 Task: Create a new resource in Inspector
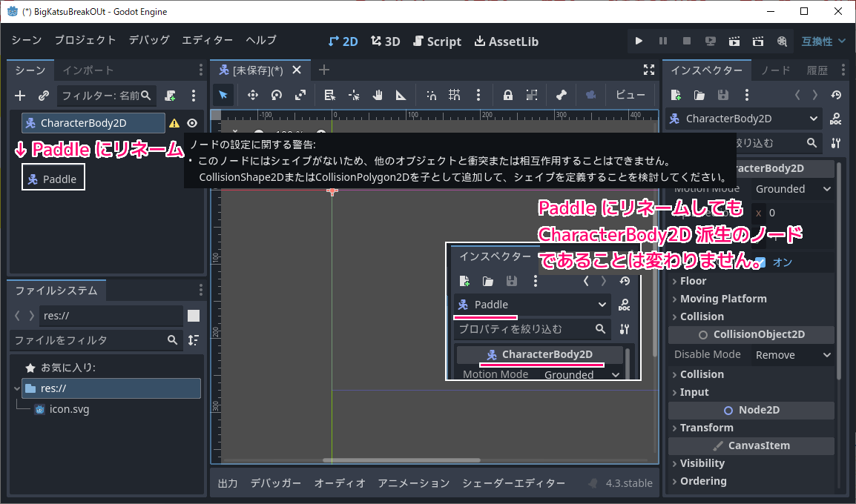click(675, 95)
